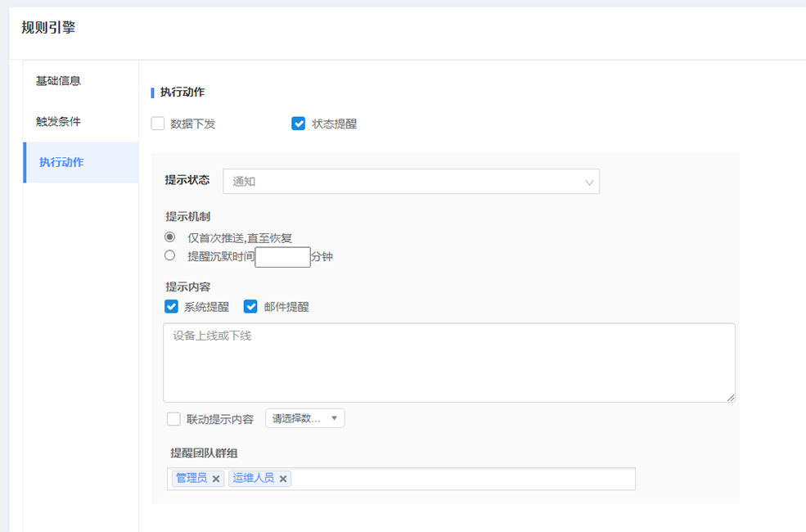The image size is (806, 532).
Task: Uncheck the 状态提醒 checkbox
Action: pos(299,124)
